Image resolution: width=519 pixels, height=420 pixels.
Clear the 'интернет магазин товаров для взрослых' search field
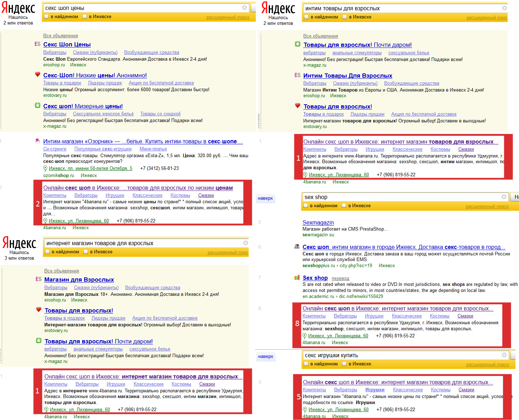[245, 243]
